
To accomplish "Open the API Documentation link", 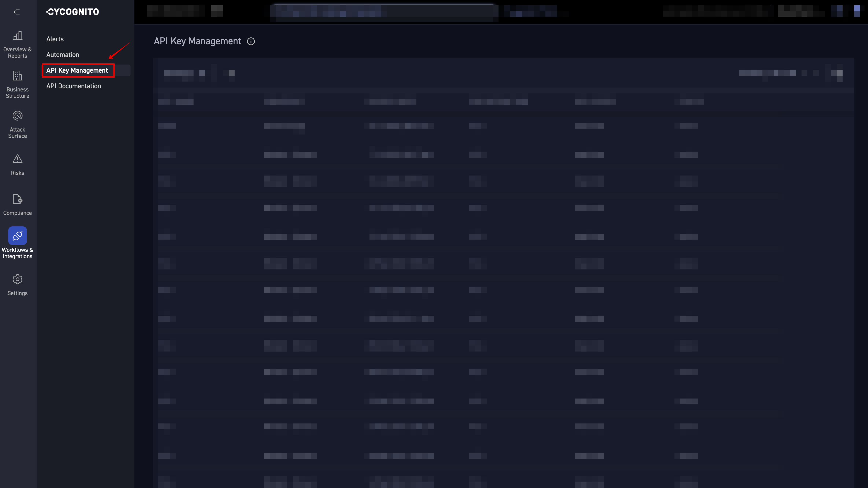I will [x=74, y=86].
